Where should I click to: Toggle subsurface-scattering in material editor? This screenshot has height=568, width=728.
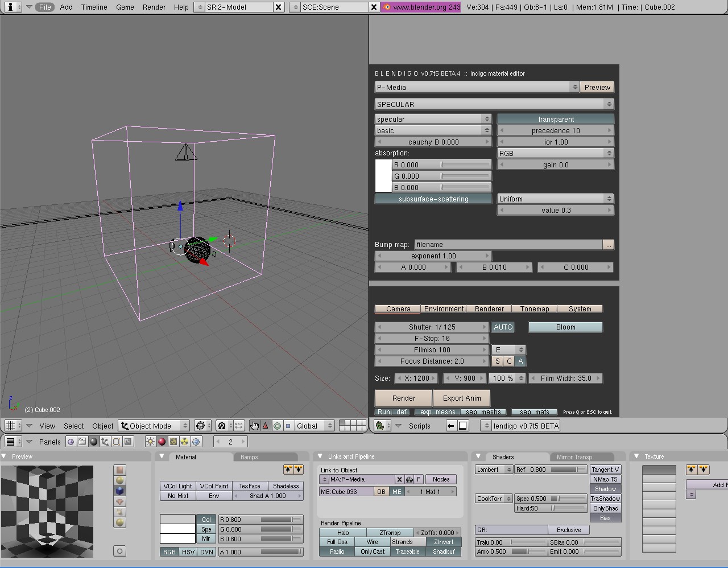[x=433, y=199]
